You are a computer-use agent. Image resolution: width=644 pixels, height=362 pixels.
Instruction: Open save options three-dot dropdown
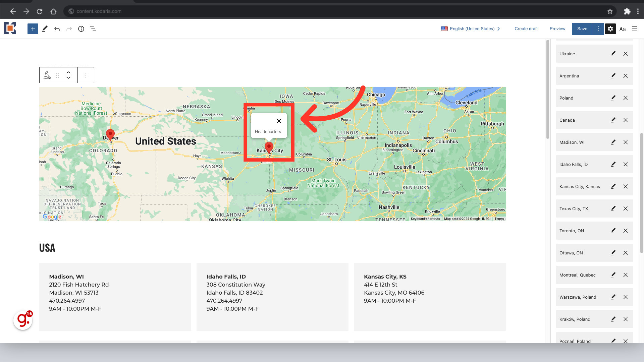pyautogui.click(x=598, y=29)
